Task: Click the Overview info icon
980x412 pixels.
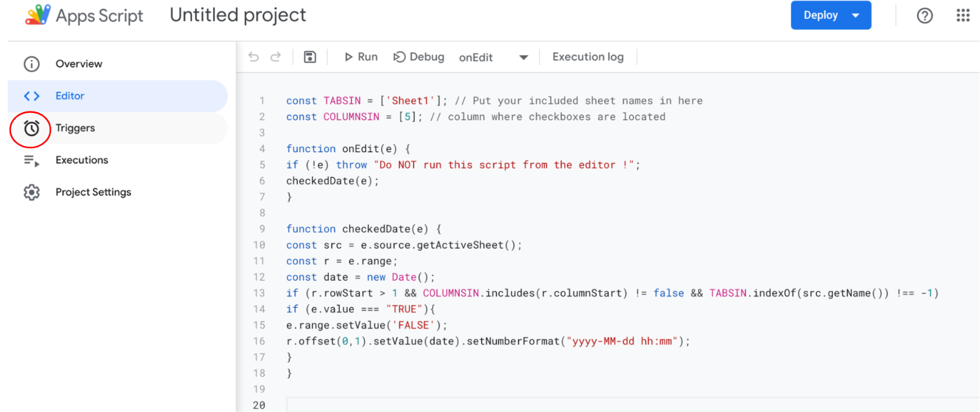Action: [31, 64]
